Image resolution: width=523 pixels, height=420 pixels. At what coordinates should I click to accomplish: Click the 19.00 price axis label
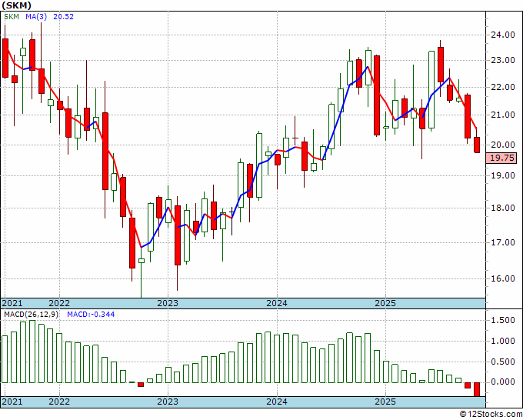coord(502,175)
